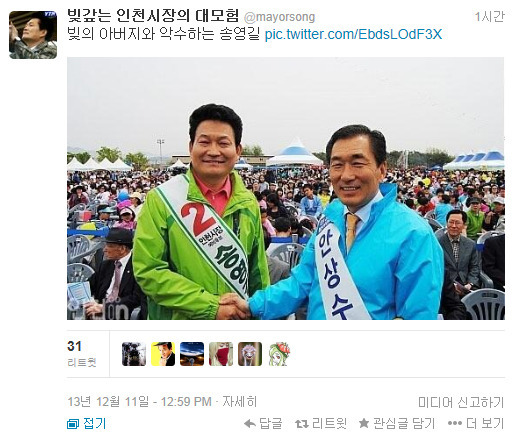The width and height of the screenshot is (514, 432).
Task: Open retweeter avatar with yellow background
Action: point(163,354)
